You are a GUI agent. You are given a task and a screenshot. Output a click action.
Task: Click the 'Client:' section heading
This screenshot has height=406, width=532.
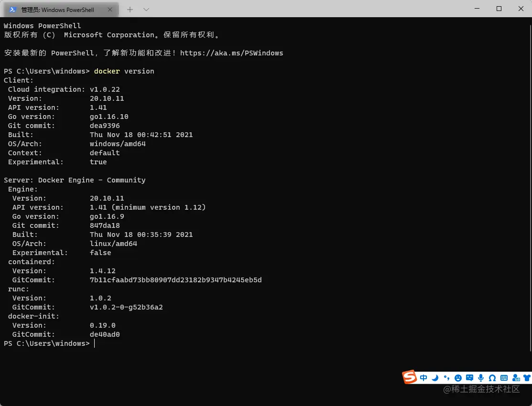[19, 80]
